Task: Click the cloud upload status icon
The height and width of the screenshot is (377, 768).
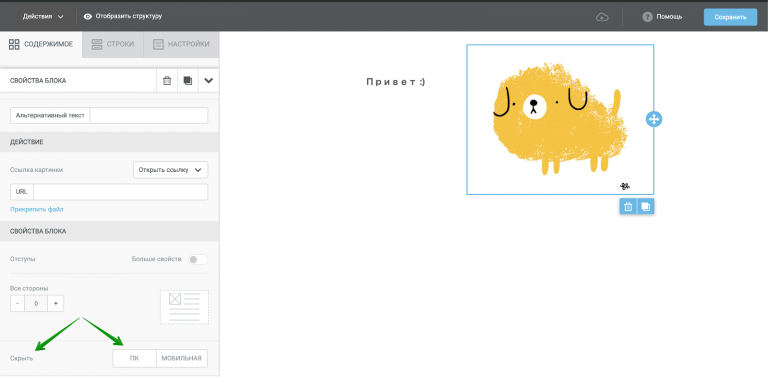Action: coord(602,17)
